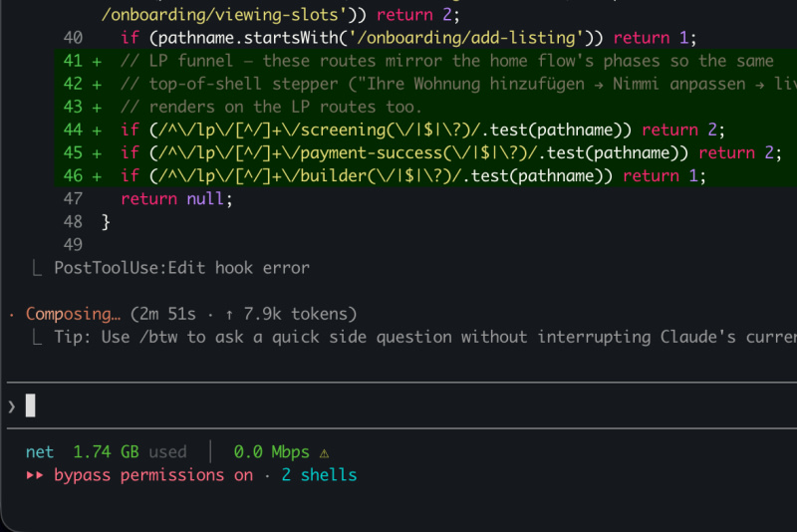Click the '0.0 Mbps' speed value
This screenshot has width=797, height=532.
pyautogui.click(x=271, y=451)
